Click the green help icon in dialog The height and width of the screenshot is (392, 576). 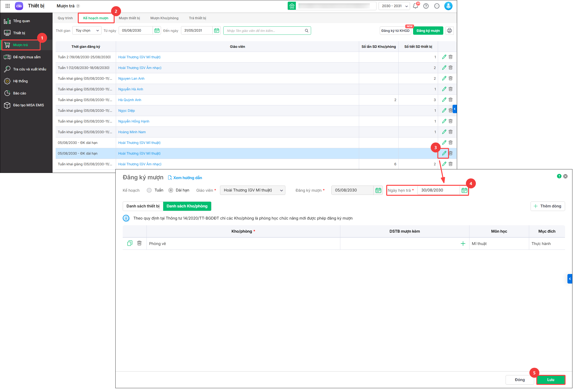[x=559, y=176]
